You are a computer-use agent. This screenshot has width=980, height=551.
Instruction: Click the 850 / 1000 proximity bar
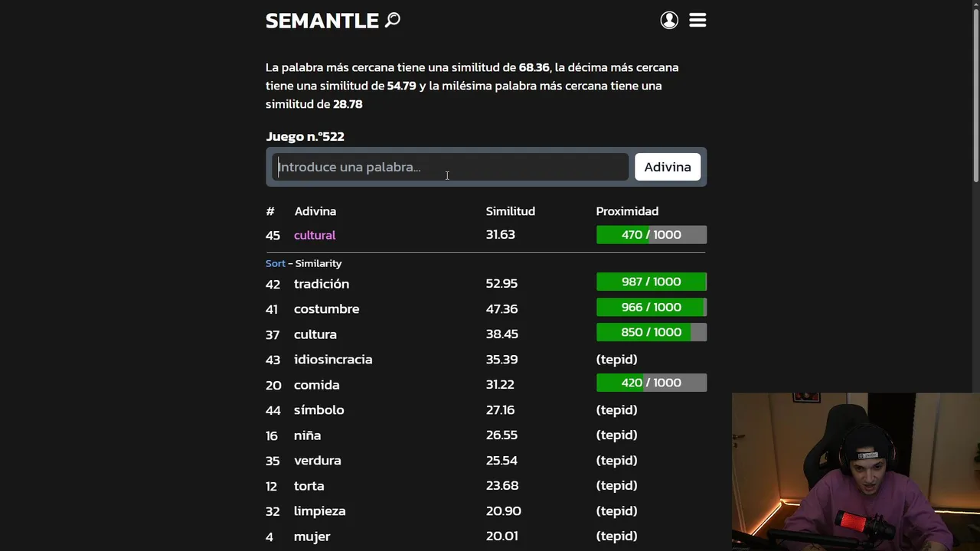pos(651,332)
